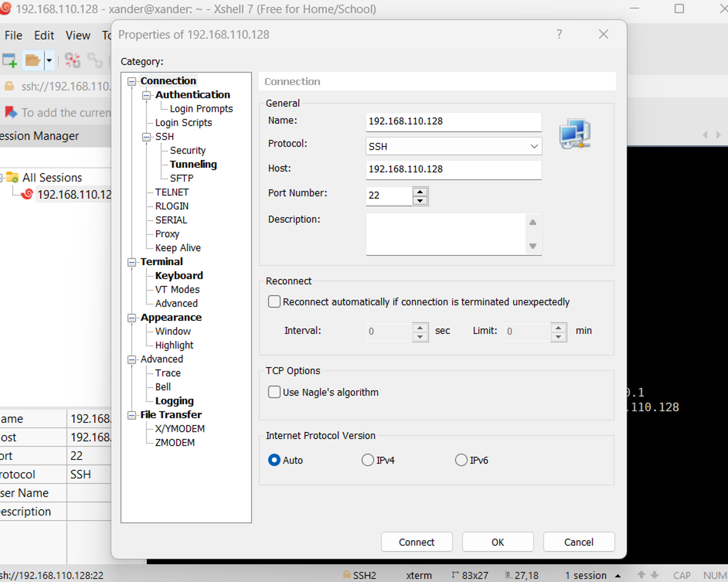Collapse the SSH tree node
Image resolution: width=728 pixels, height=582 pixels.
(x=146, y=137)
